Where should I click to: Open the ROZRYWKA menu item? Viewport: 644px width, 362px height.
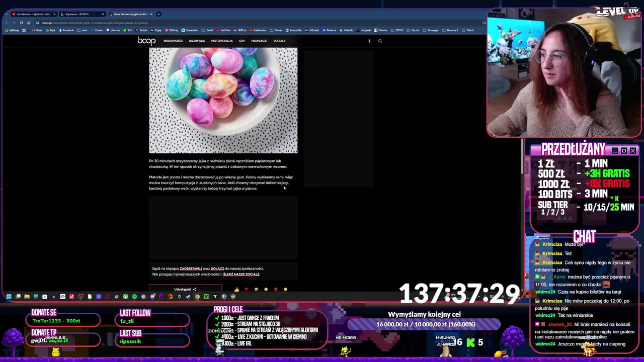pyautogui.click(x=197, y=41)
